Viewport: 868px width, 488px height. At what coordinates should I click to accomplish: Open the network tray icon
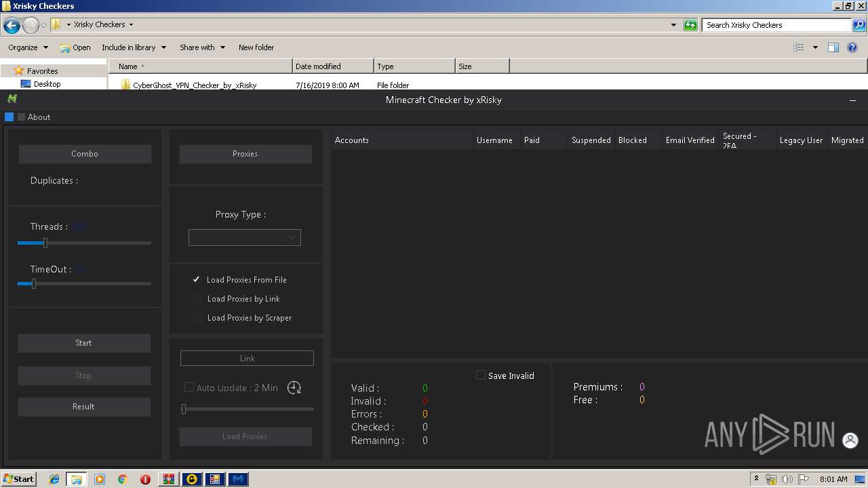click(771, 479)
